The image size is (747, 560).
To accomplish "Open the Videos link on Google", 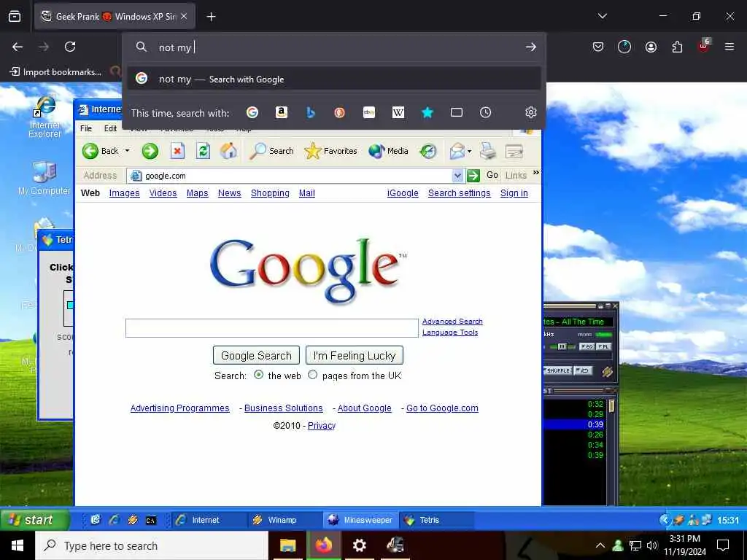I will click(x=163, y=192).
